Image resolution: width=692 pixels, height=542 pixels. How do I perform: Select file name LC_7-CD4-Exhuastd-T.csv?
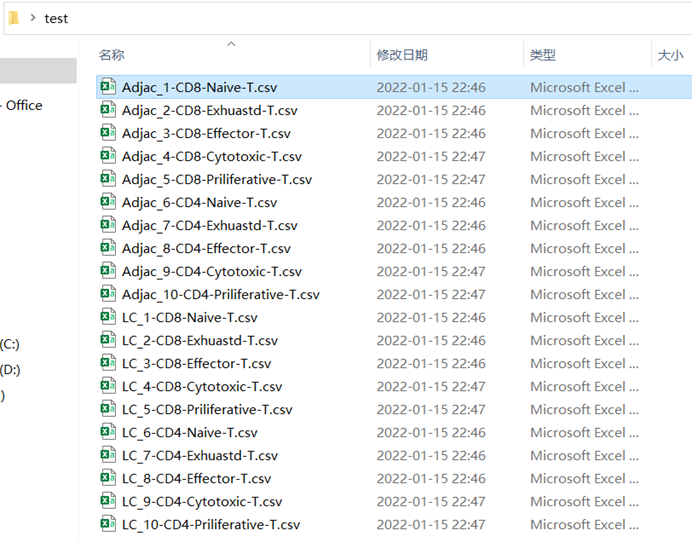(200, 455)
